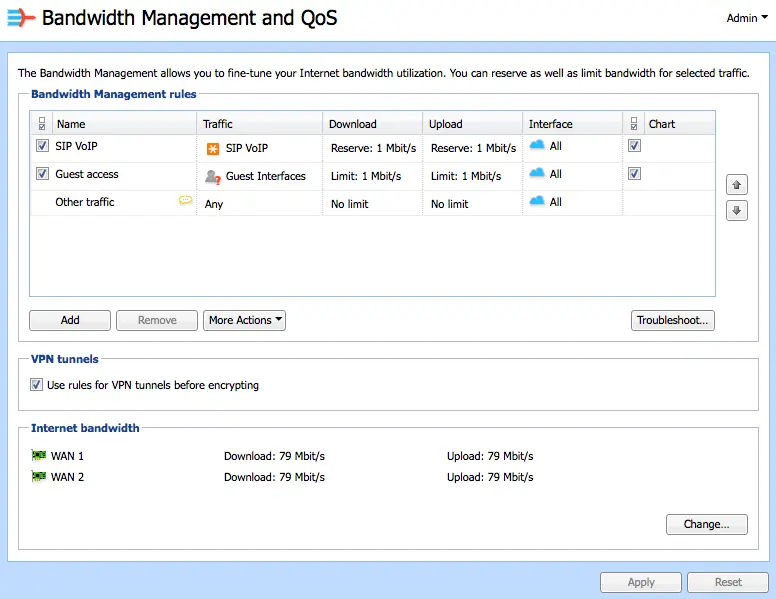Toggle Chart checkbox for SIP VoIP
The width and height of the screenshot is (776, 599).
(x=634, y=146)
